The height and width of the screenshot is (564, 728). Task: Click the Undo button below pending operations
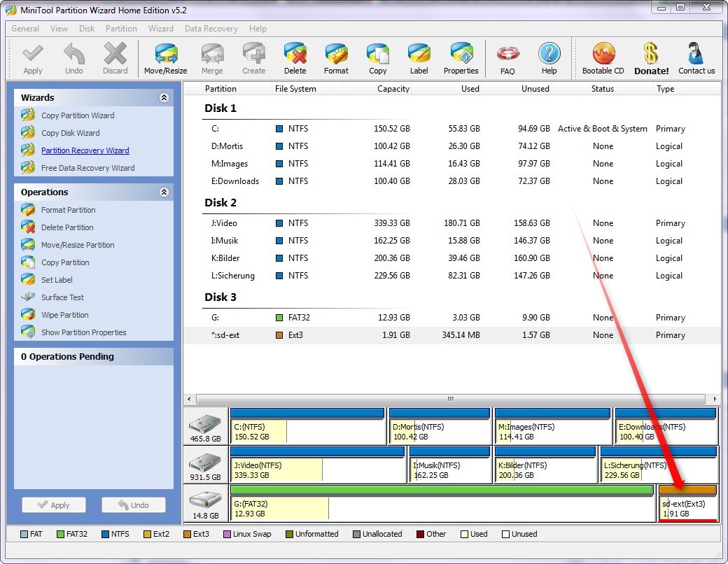pyautogui.click(x=134, y=505)
